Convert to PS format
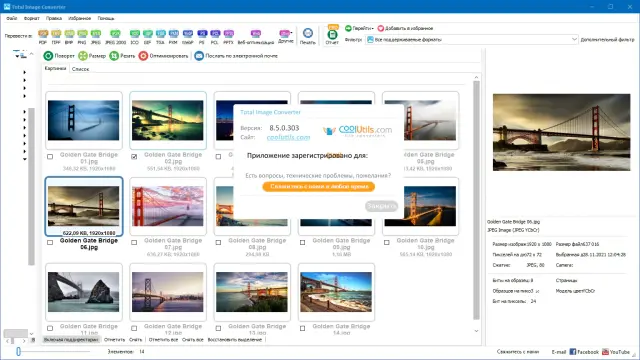Screen dimensions: 640x360 (202, 36)
